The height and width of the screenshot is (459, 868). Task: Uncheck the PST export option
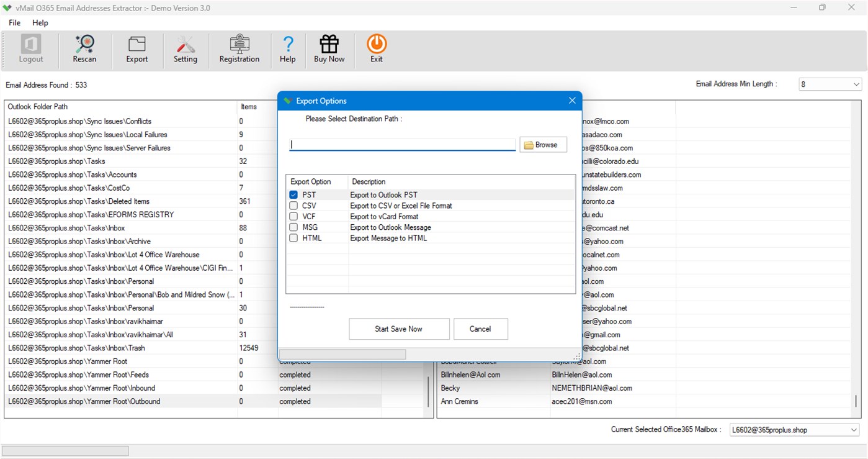pyautogui.click(x=293, y=194)
